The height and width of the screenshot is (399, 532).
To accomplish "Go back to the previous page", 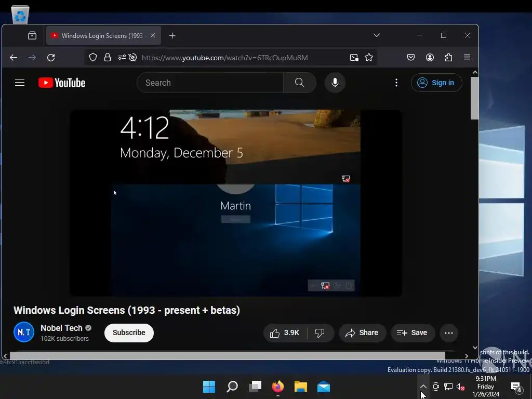I will [x=14, y=58].
